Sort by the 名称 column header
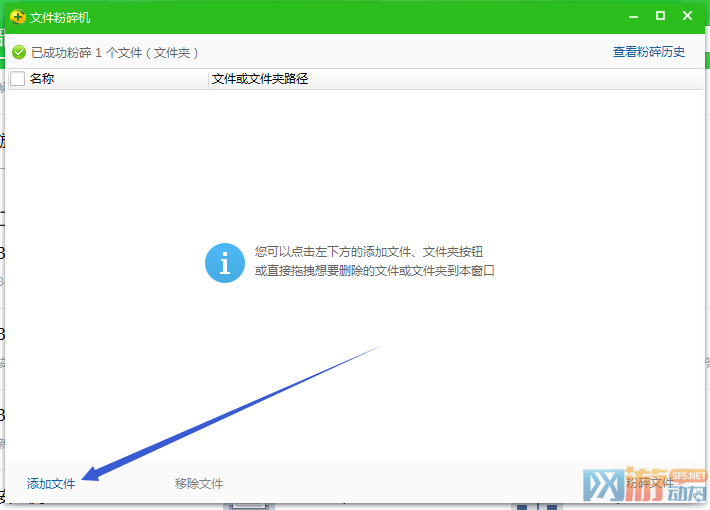The image size is (710, 510). 42,79
